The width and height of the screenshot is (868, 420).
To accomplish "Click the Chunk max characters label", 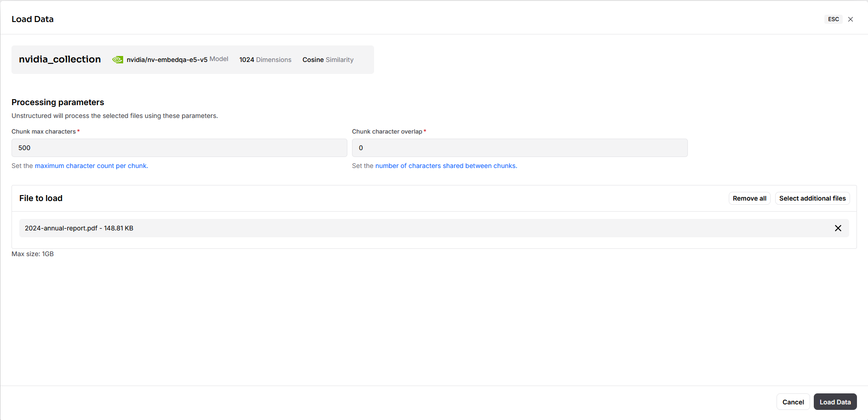I will tap(44, 131).
